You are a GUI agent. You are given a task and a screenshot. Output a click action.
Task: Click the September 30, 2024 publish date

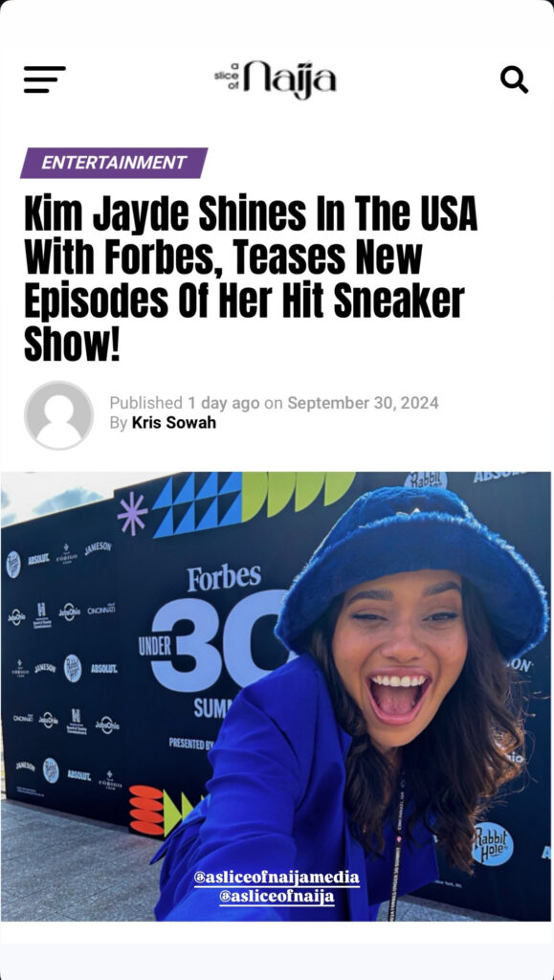point(363,403)
